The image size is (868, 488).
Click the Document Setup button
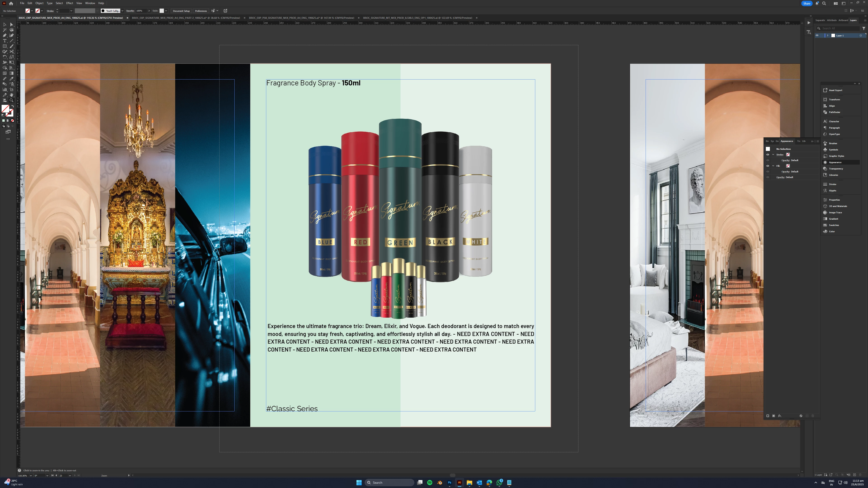coord(181,11)
